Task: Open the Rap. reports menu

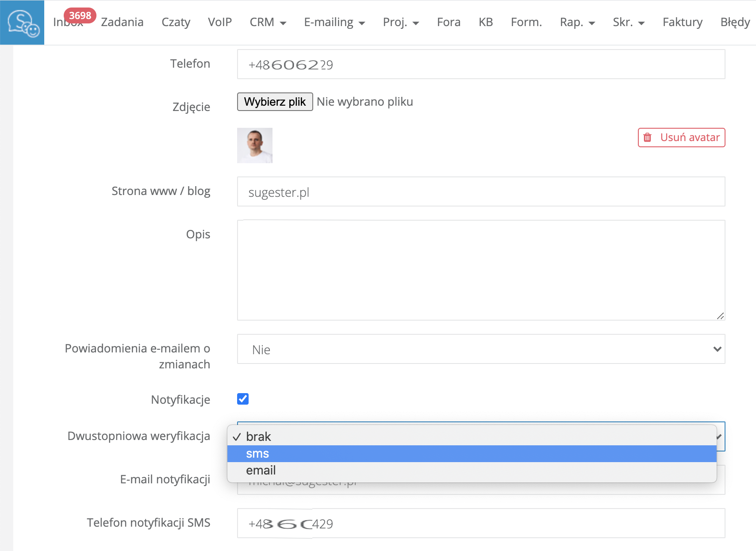Action: coord(577,22)
